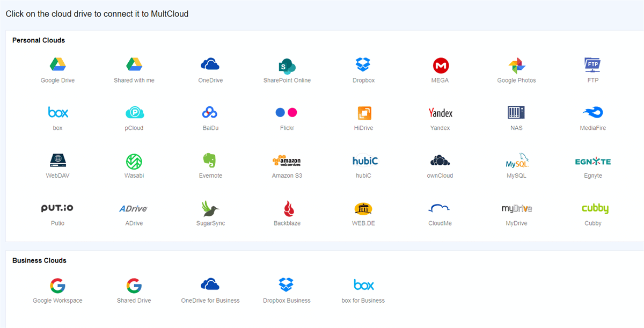644x328 pixels.
Task: Add Dropbox Business to MultCloud
Action: 287,286
